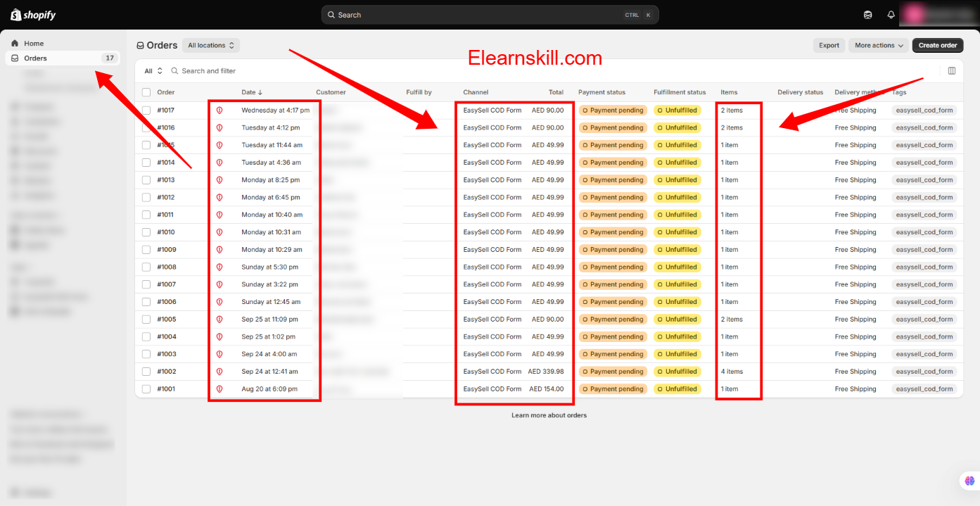Open the All locations dropdown
980x506 pixels.
click(x=211, y=45)
